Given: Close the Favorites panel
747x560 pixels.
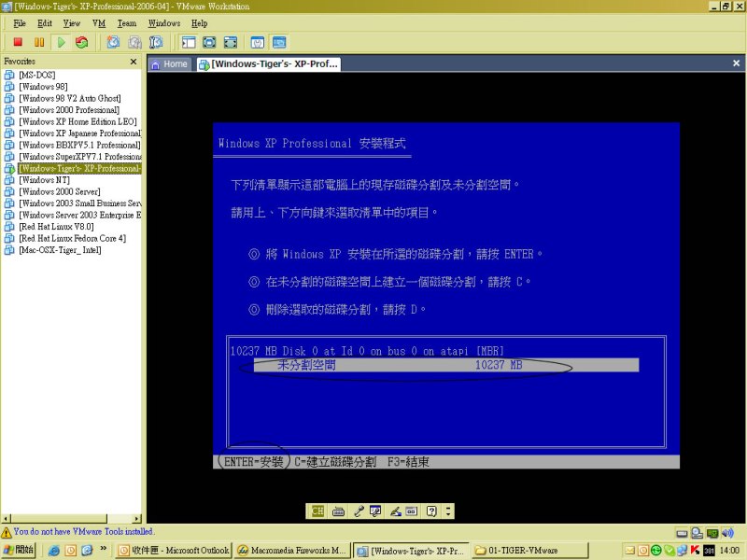Looking at the screenshot, I should (134, 62).
